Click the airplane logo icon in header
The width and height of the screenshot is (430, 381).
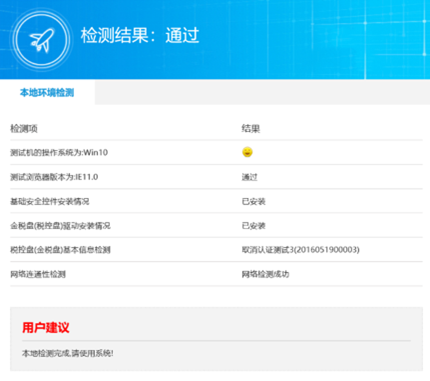[x=42, y=39]
